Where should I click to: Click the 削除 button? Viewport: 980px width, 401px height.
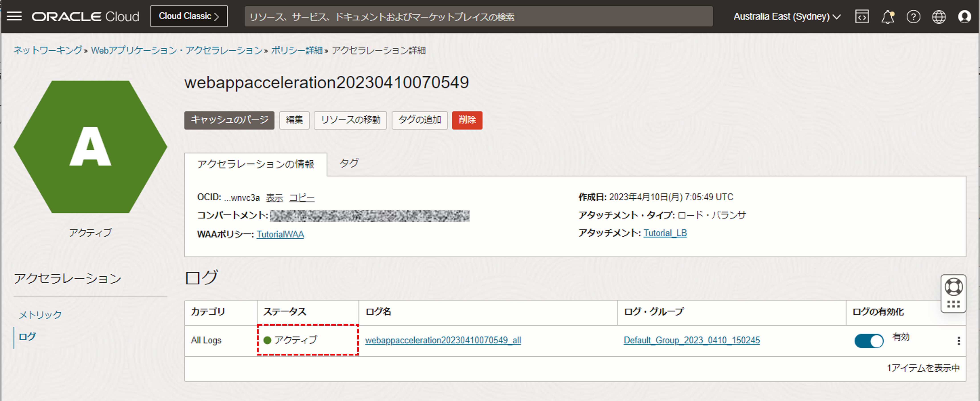click(467, 120)
